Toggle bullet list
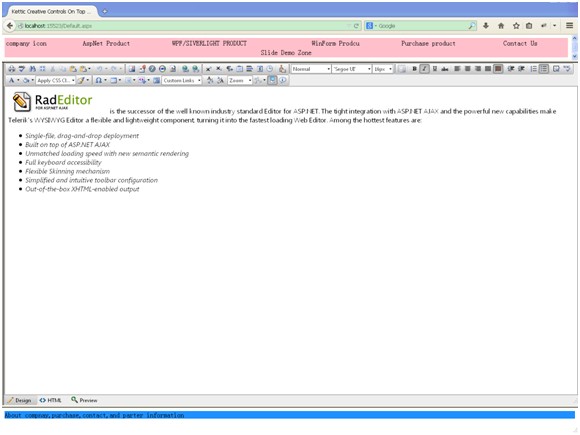This screenshot has height=435, width=580. 544,69
